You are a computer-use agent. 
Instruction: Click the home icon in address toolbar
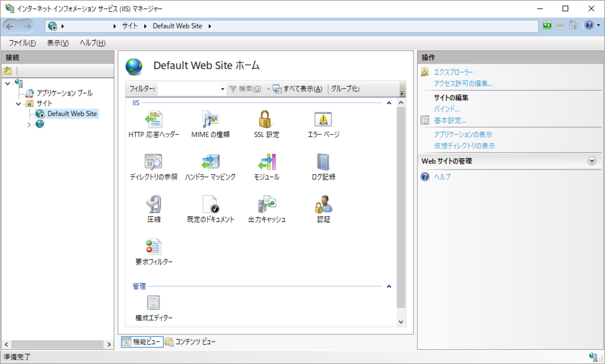(x=573, y=25)
